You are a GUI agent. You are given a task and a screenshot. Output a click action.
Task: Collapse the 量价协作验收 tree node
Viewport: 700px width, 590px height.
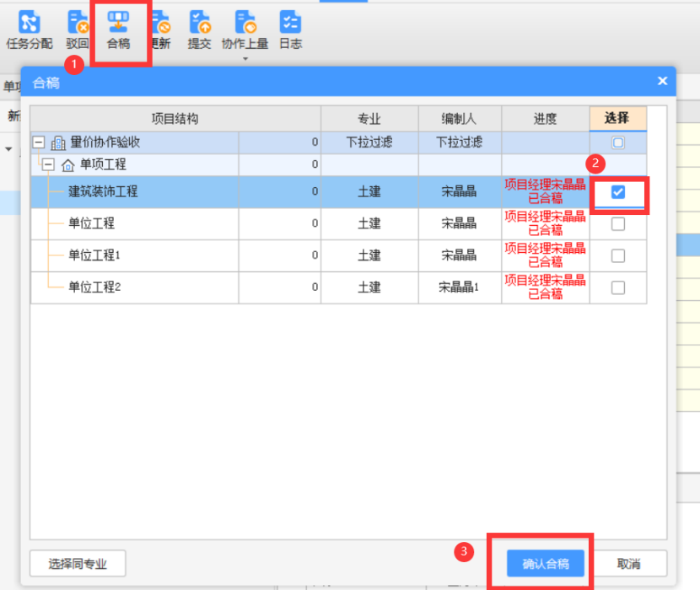point(39,142)
